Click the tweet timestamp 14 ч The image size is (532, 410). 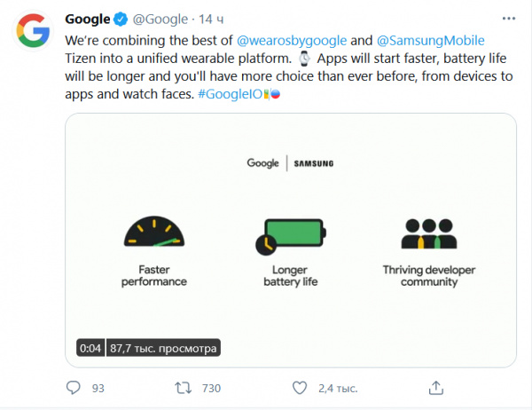(209, 20)
